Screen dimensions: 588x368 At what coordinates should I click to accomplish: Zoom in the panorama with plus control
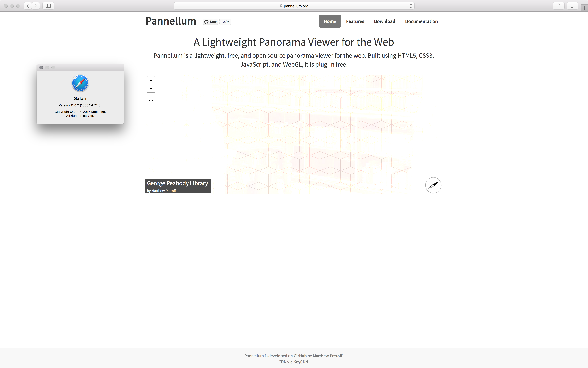151,80
